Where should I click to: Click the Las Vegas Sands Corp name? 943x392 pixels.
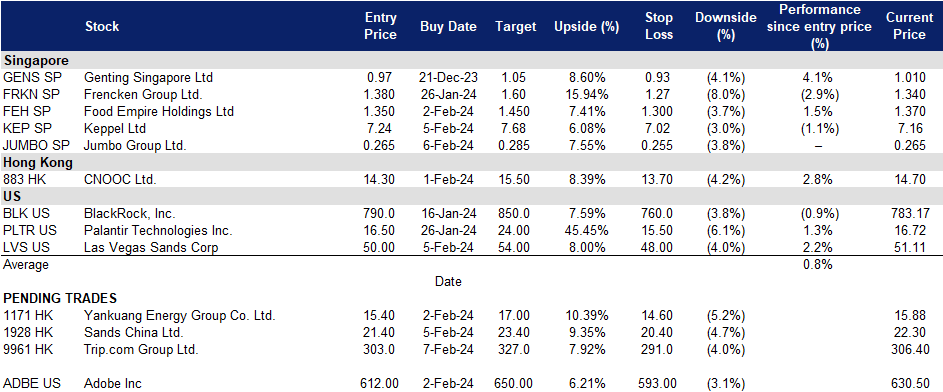click(x=151, y=247)
